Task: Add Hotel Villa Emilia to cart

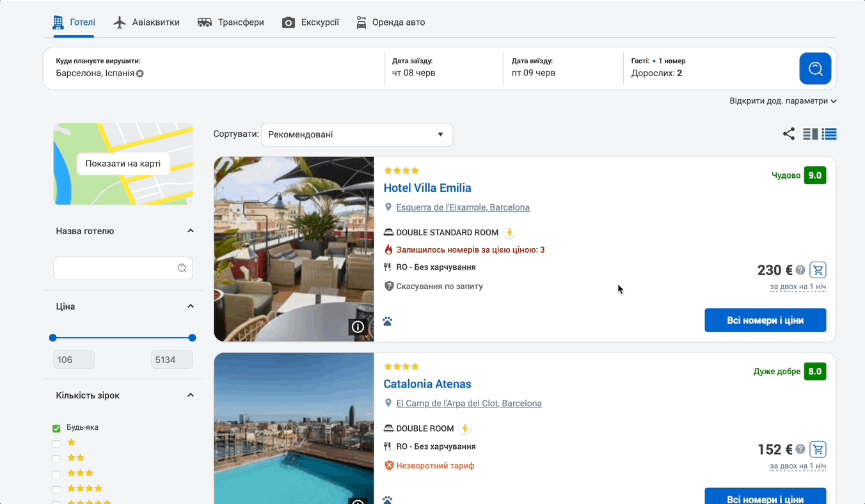Action: pyautogui.click(x=818, y=270)
